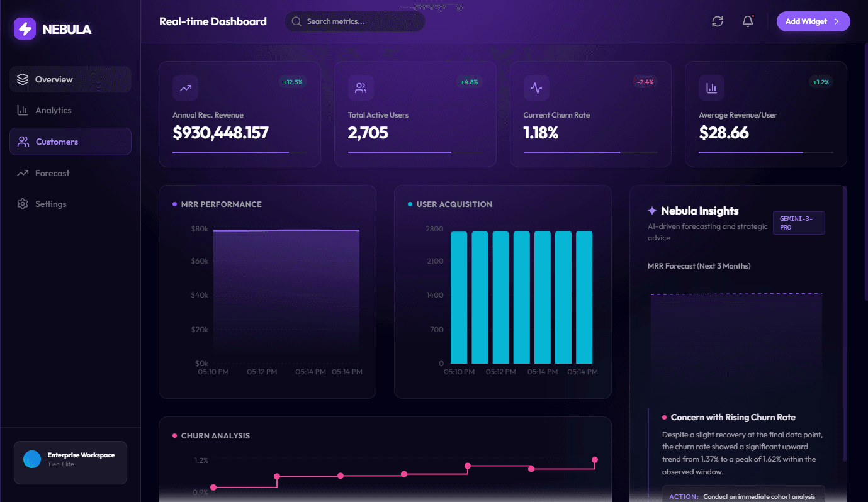Open Analytics via the bar chart icon
The height and width of the screenshot is (502, 868).
point(23,110)
